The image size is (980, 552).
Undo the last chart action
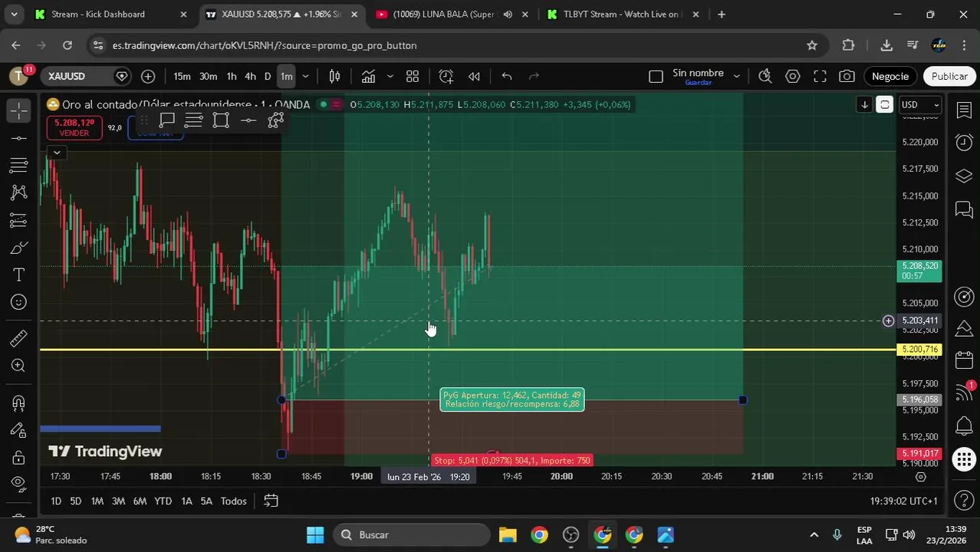pos(507,76)
